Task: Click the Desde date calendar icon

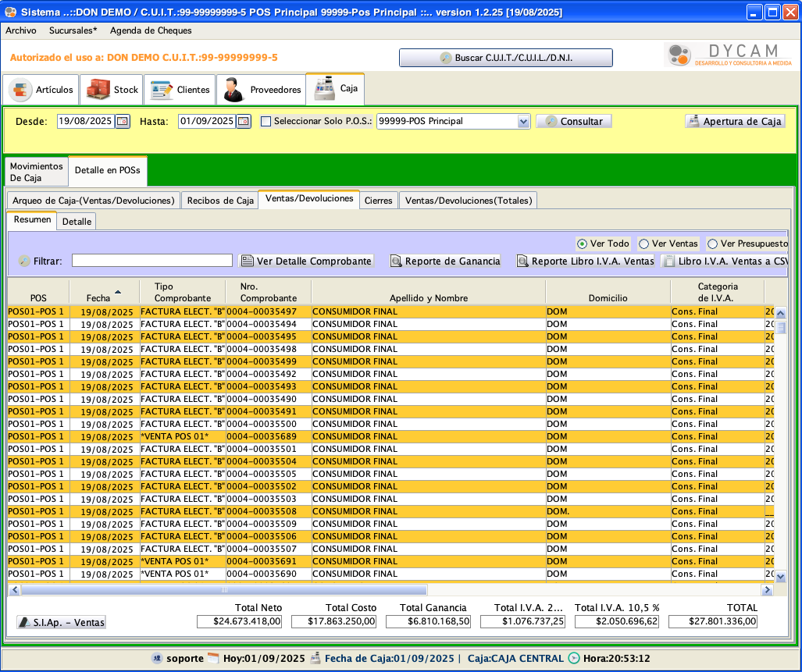Action: pyautogui.click(x=123, y=121)
